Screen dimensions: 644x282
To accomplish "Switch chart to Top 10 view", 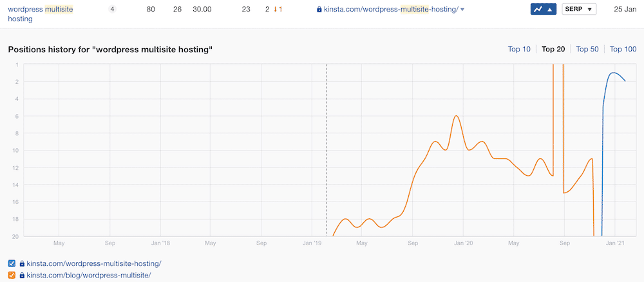I will click(x=519, y=49).
